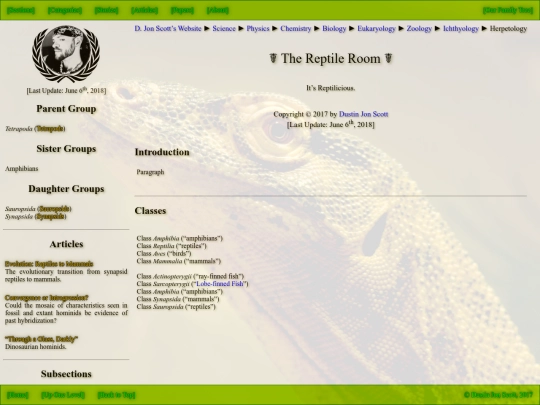Open the Papers menu in top bar

pyautogui.click(x=182, y=10)
